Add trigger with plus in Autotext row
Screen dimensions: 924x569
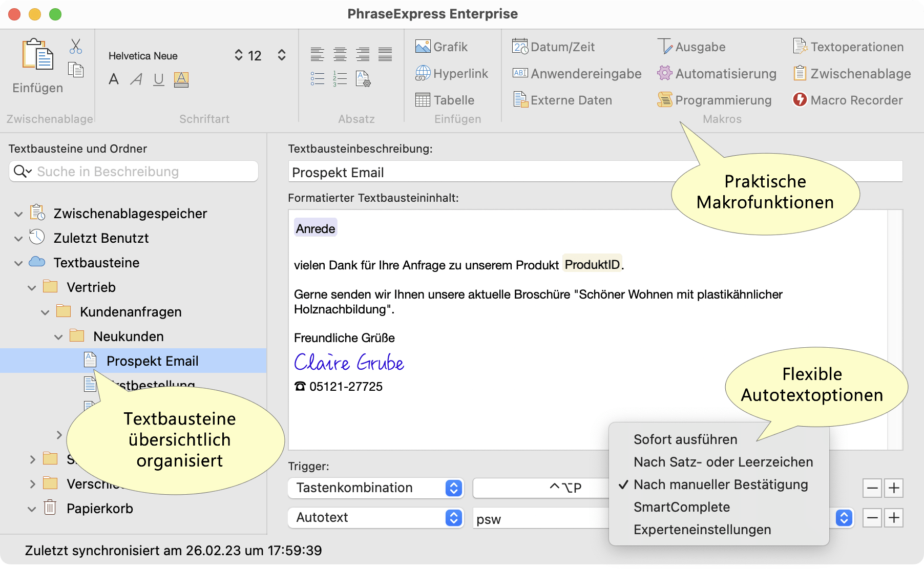coord(894,518)
